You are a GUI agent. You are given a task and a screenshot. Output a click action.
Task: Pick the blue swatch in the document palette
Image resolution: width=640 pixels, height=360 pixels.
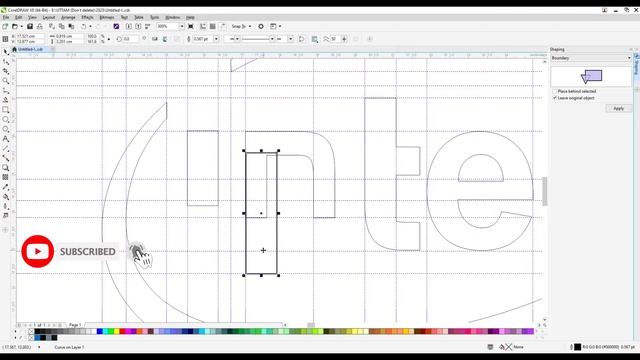pos(37,338)
